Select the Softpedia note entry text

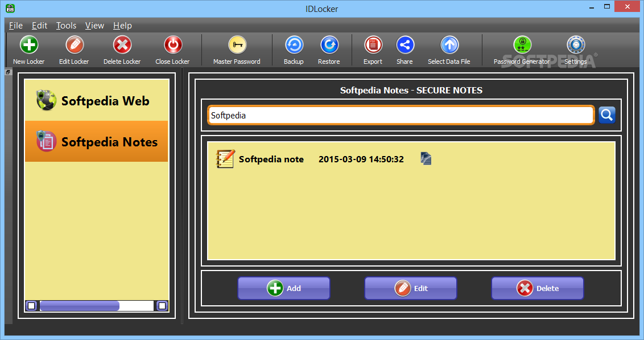271,159
